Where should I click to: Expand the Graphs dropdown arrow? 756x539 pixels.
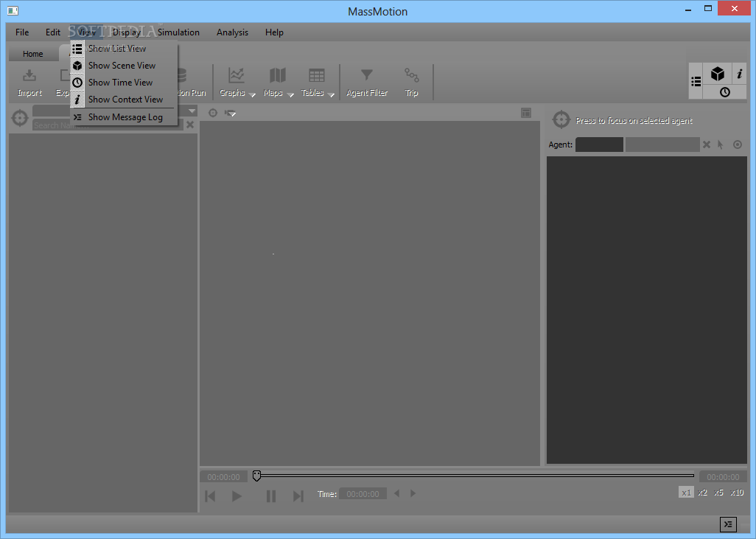coord(252,94)
